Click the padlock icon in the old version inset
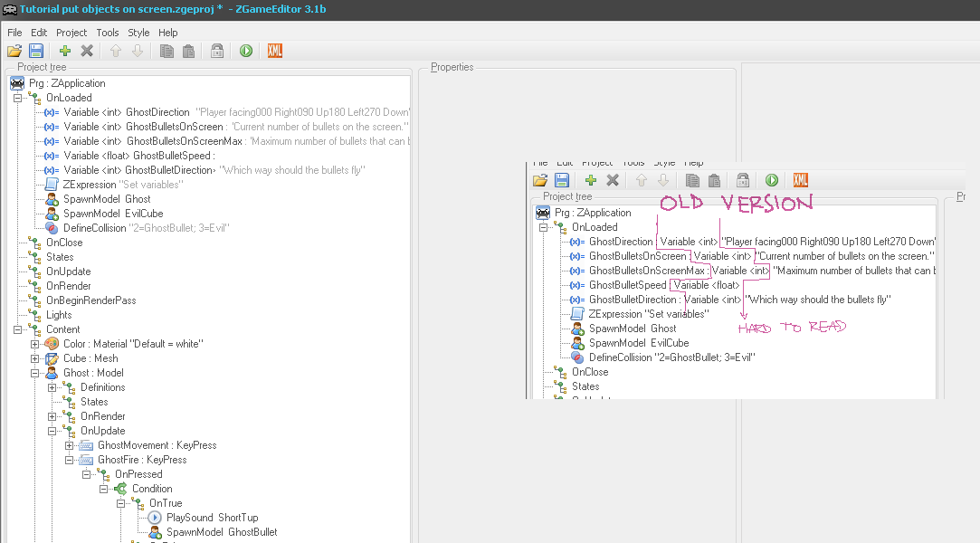Image resolution: width=980 pixels, height=543 pixels. pos(743,181)
